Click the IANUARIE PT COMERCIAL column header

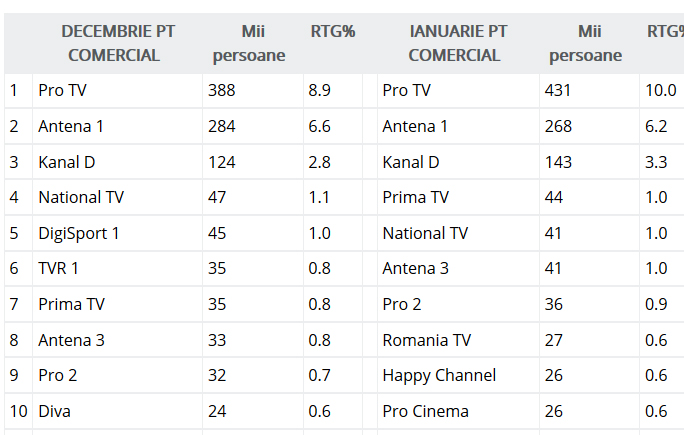click(457, 43)
